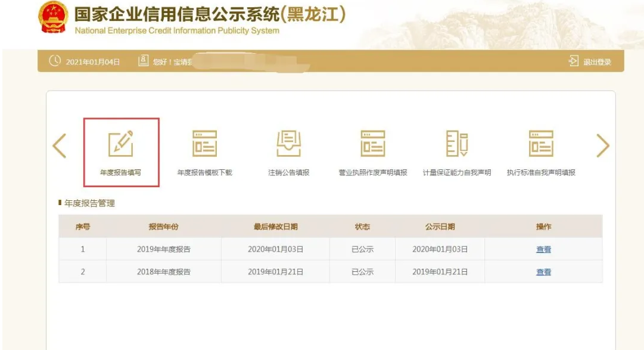Screen dimensions: 644x350
Task: Click the 2019年01月21日 publicity date cell
Action: [x=440, y=272]
